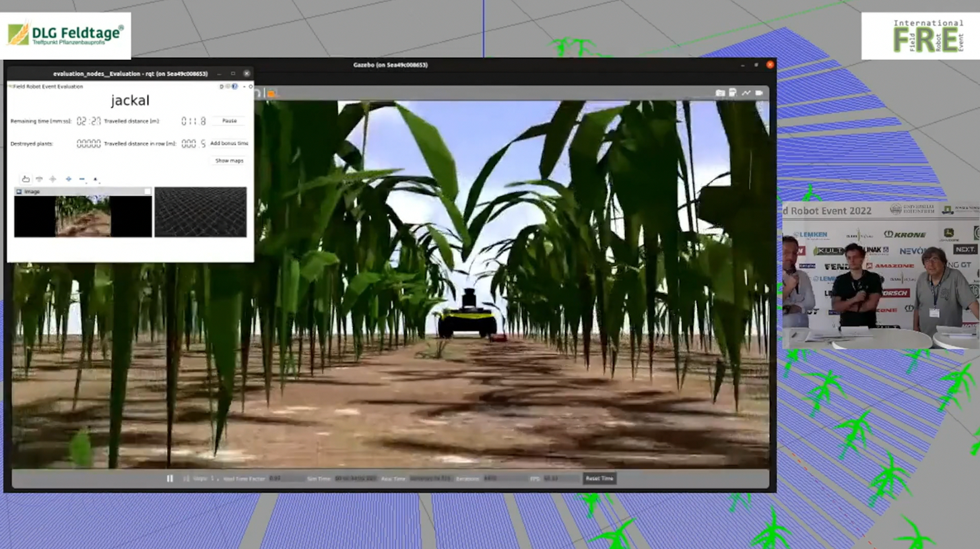Select the hand interact tool in rqt

click(x=26, y=179)
